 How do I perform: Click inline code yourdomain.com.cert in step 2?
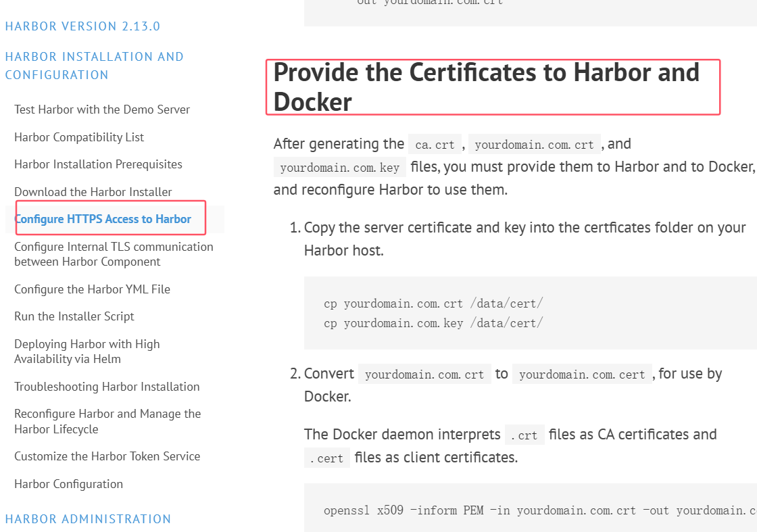(582, 374)
